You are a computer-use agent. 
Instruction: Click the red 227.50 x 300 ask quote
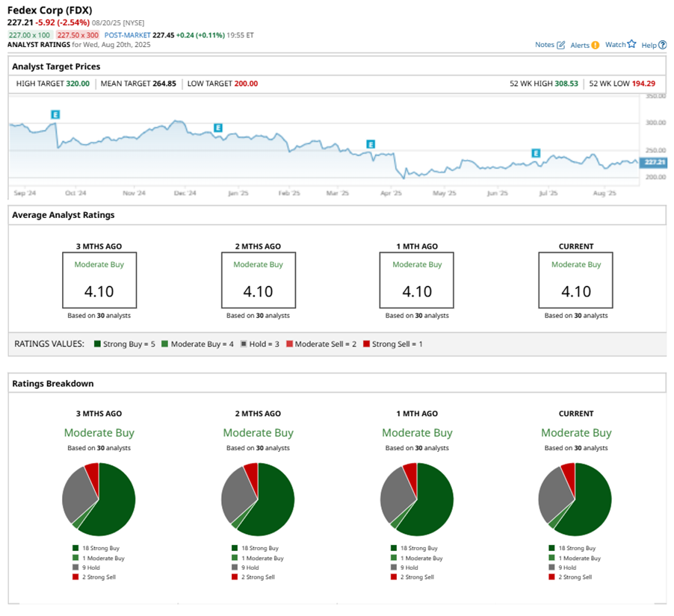tap(78, 35)
